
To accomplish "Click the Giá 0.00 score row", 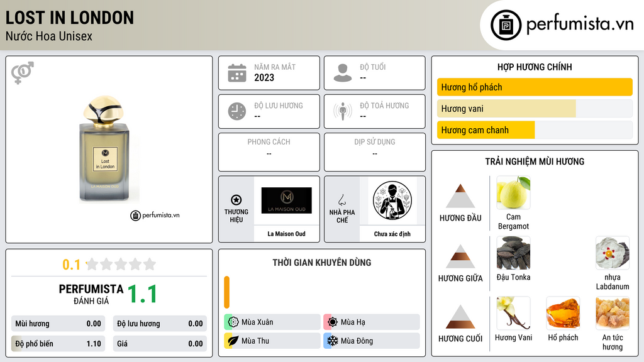I will (160, 344).
